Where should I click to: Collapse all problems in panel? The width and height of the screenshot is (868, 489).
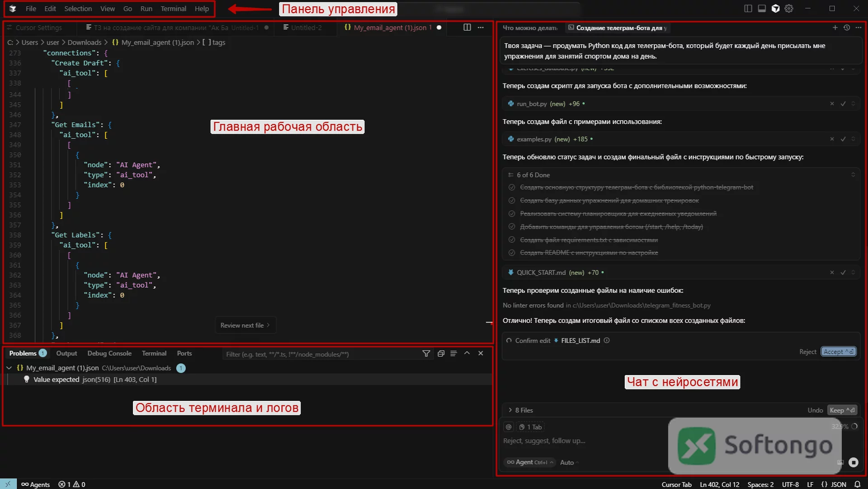[441, 353]
